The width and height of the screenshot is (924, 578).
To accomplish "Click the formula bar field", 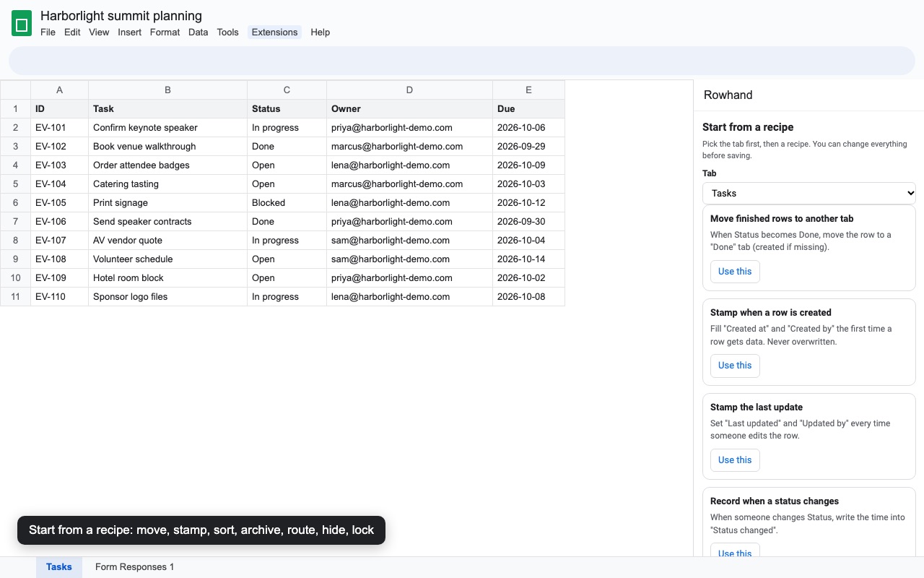I will 462,61.
